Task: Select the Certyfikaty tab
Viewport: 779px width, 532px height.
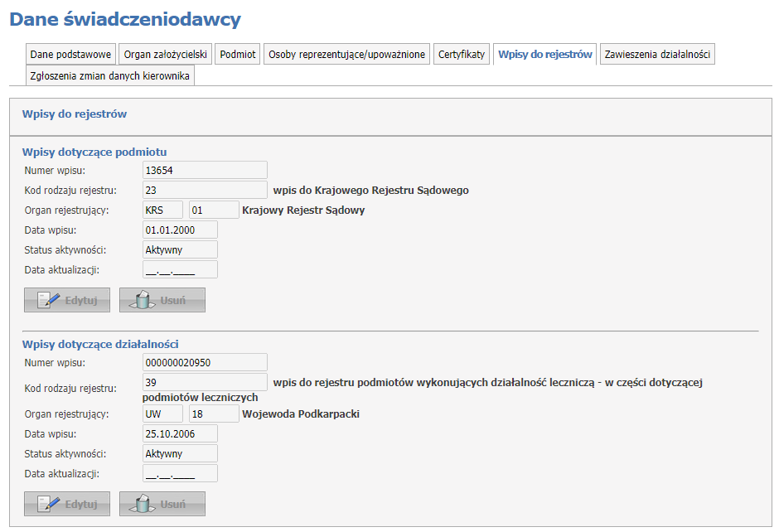Action: (x=462, y=55)
